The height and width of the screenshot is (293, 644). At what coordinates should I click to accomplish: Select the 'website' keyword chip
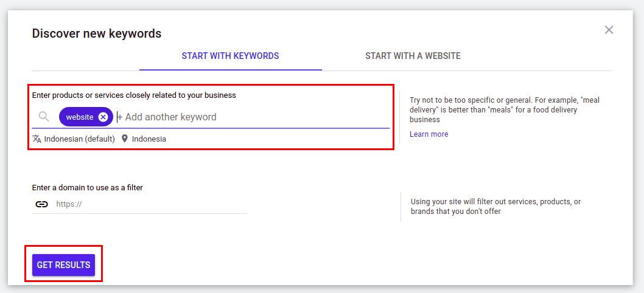80,117
